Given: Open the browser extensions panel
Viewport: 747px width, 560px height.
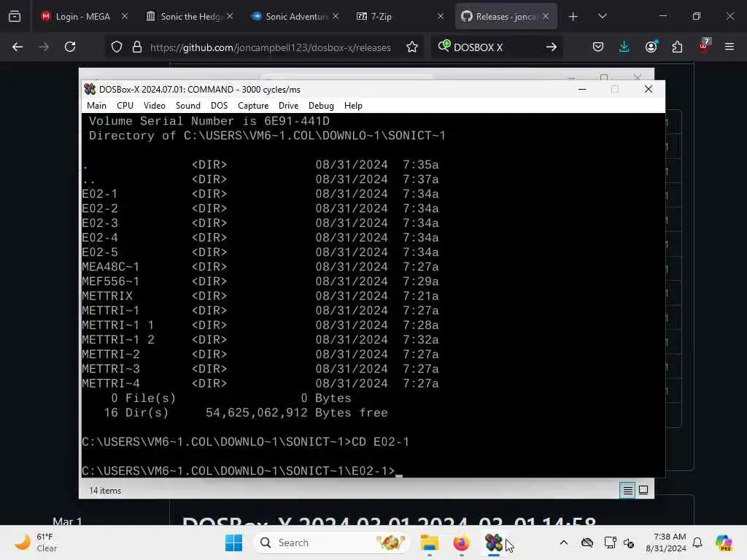Looking at the screenshot, I should [x=677, y=47].
